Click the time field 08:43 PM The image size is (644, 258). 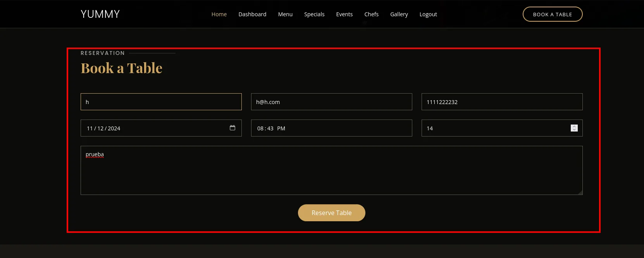[x=332, y=128]
